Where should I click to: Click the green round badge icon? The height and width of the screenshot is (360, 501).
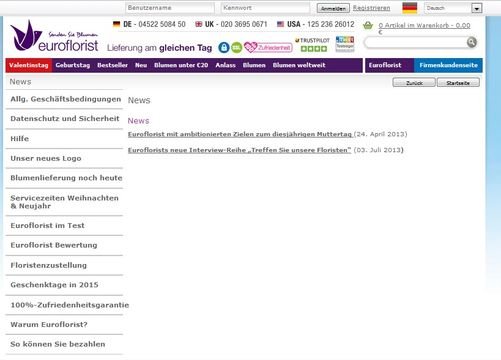tap(236, 48)
